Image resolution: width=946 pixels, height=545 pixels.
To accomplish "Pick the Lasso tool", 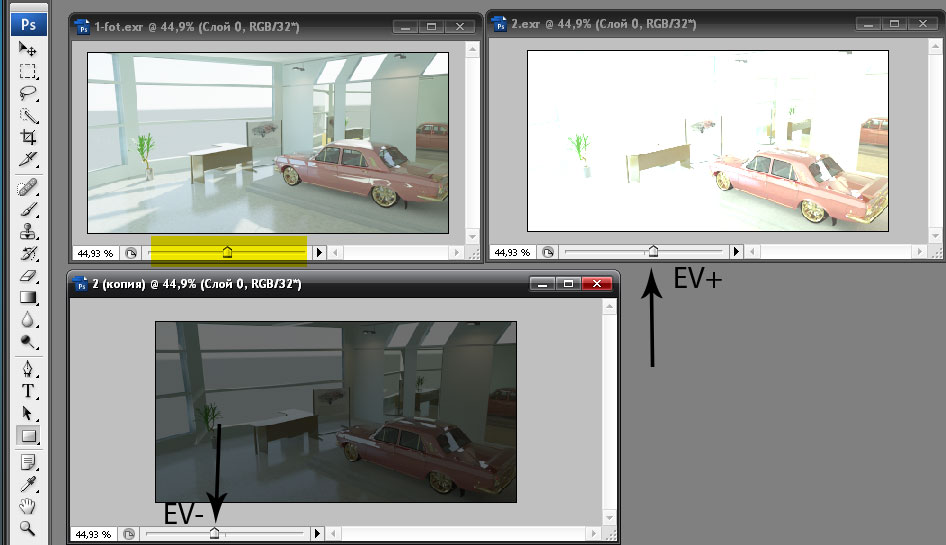I will [29, 94].
